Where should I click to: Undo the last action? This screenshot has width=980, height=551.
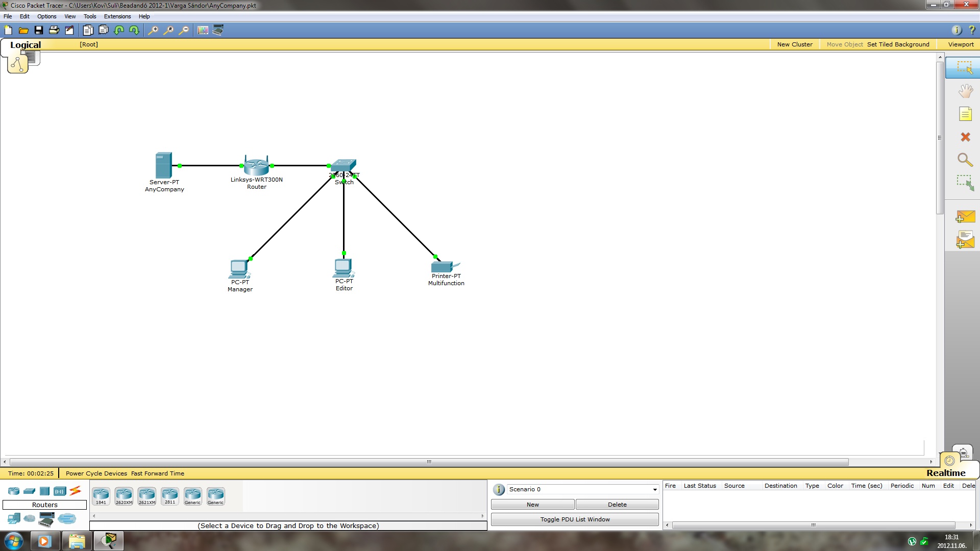[x=119, y=31]
